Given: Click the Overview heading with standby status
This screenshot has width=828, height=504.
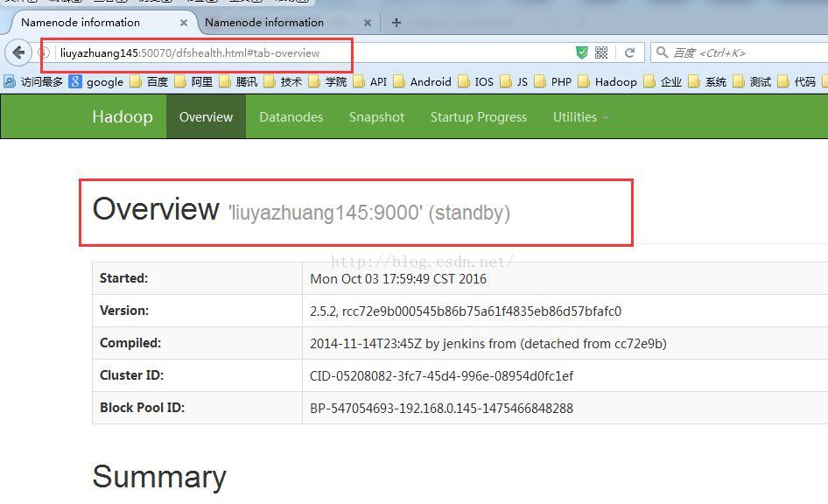Looking at the screenshot, I should click(x=301, y=209).
